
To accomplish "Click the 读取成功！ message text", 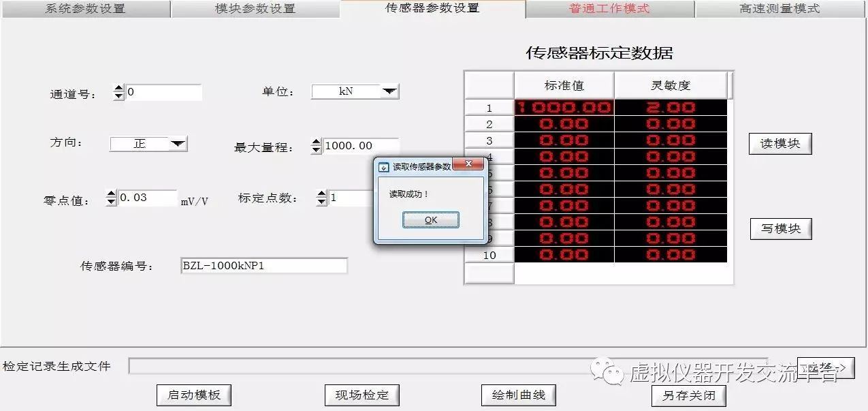I will (x=409, y=194).
